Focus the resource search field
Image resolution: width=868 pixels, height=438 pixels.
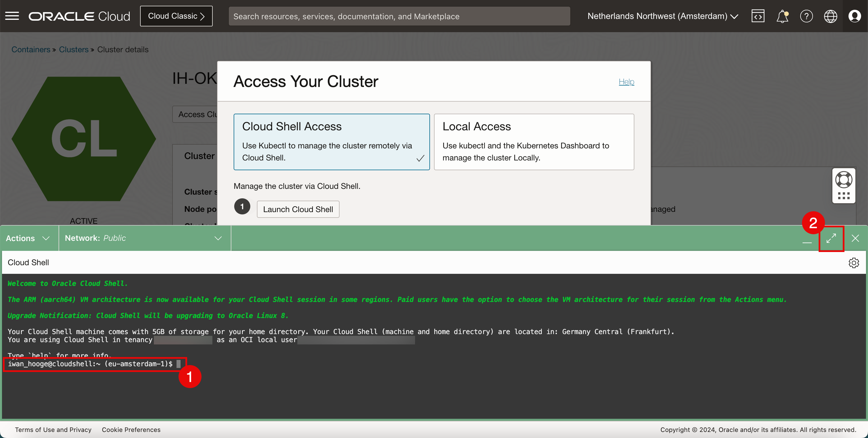tap(399, 16)
